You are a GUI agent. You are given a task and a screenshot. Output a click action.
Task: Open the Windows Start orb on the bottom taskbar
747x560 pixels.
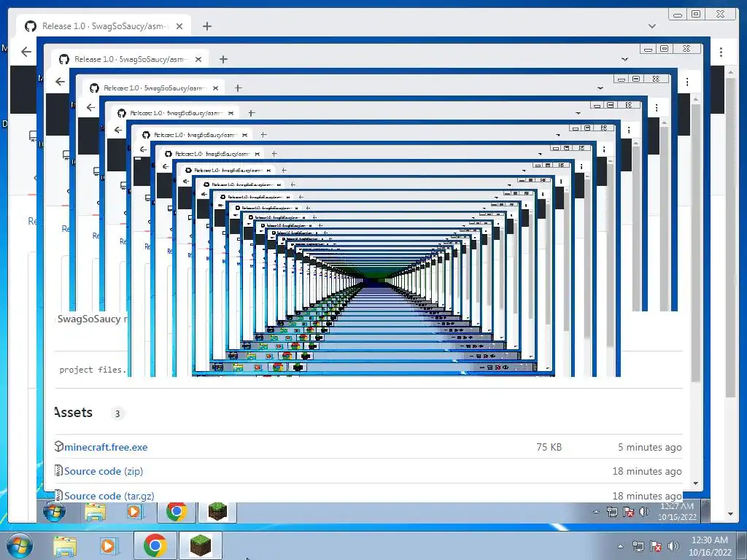[x=20, y=545]
